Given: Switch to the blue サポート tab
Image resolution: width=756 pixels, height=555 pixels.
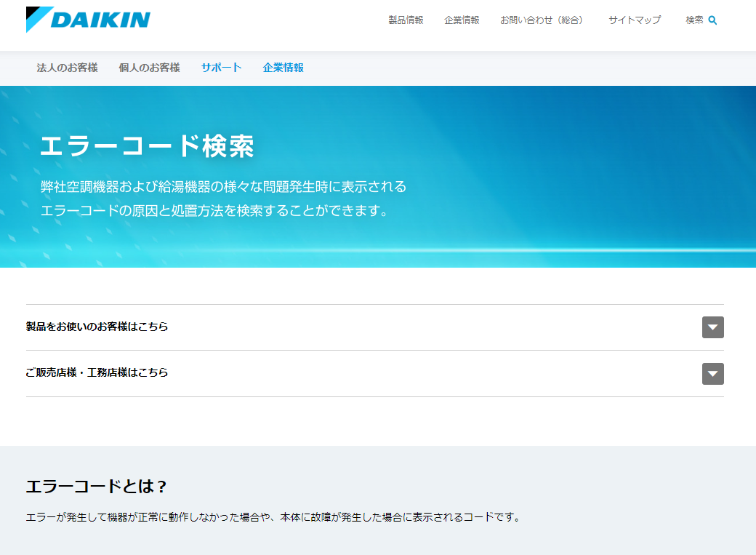Looking at the screenshot, I should coord(221,68).
